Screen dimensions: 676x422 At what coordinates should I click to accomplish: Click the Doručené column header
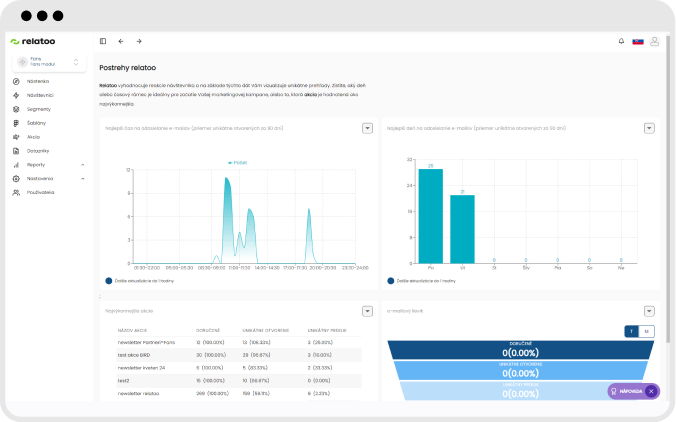coord(208,331)
